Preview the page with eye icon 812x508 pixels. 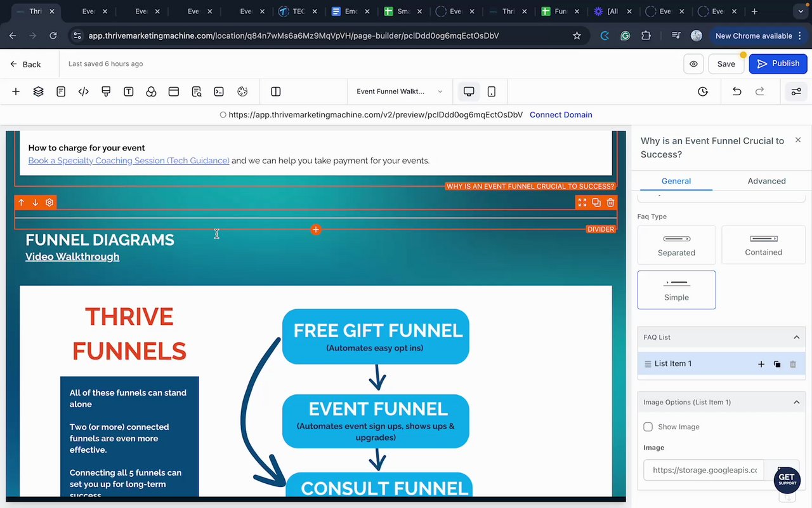tap(693, 63)
